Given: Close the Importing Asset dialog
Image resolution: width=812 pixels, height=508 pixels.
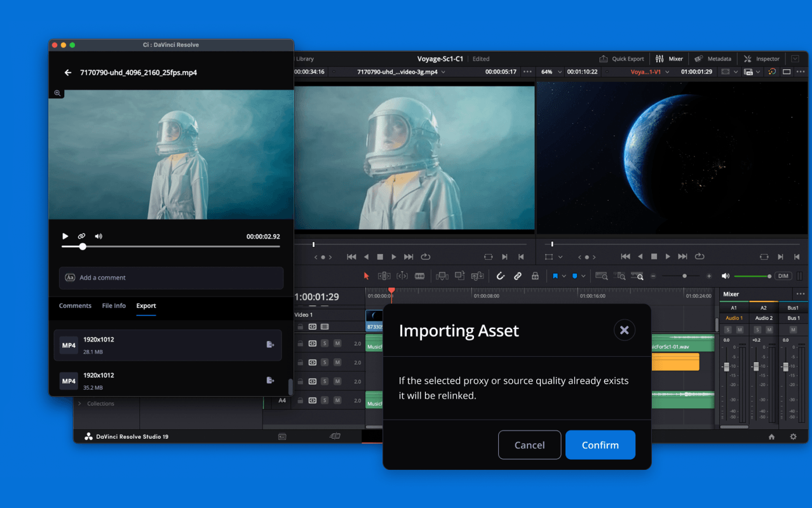Looking at the screenshot, I should pyautogui.click(x=624, y=330).
